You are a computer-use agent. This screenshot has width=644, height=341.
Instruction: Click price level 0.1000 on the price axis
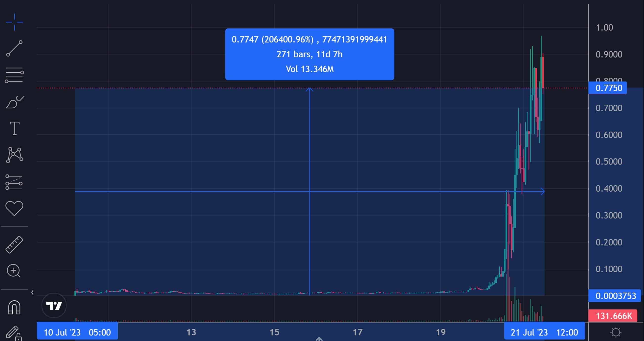click(609, 269)
